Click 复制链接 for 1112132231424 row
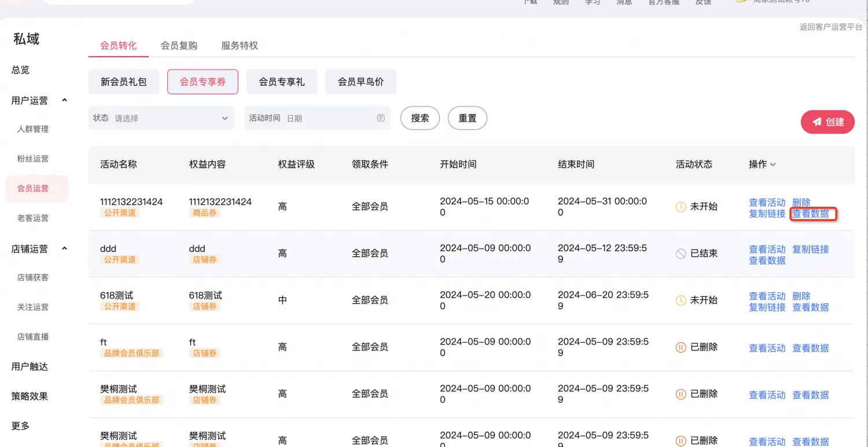Image resolution: width=868 pixels, height=447 pixels. pos(767,214)
